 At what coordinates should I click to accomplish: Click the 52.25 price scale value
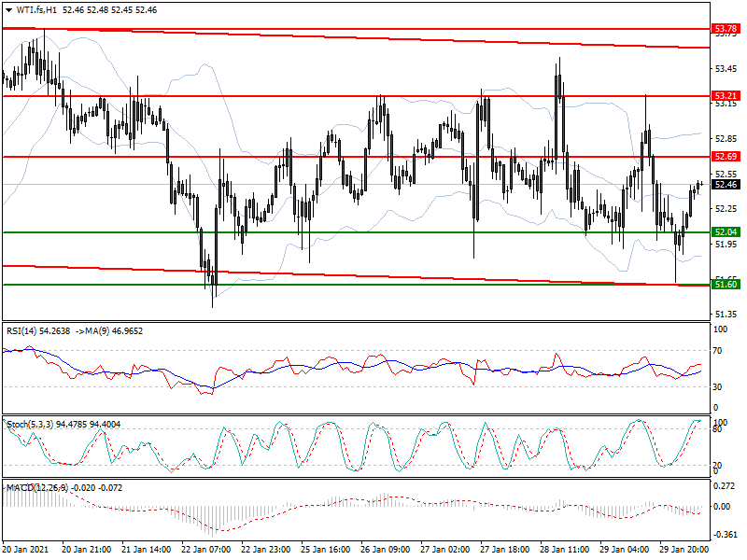pos(726,209)
